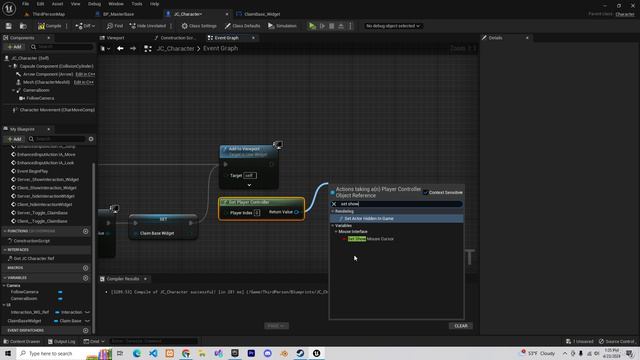Click the graph bookmarks dropdown icon
The height and width of the screenshot is (360, 640).
click(105, 49)
